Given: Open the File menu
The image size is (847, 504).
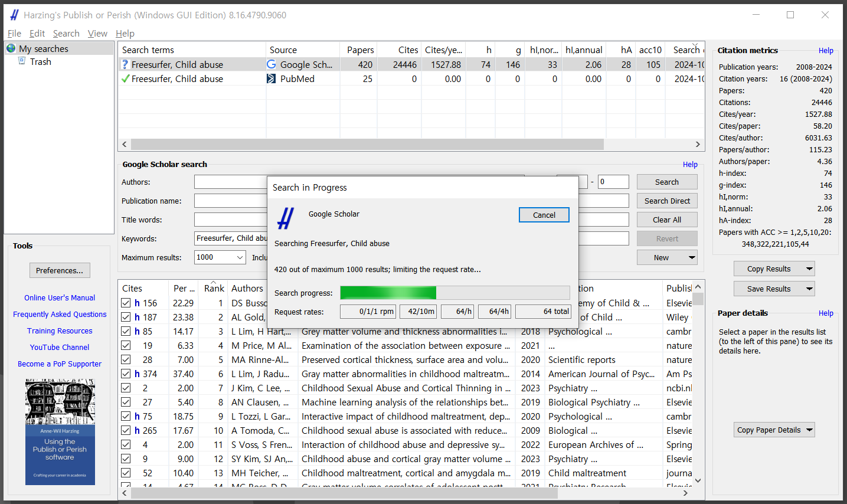Looking at the screenshot, I should point(14,34).
